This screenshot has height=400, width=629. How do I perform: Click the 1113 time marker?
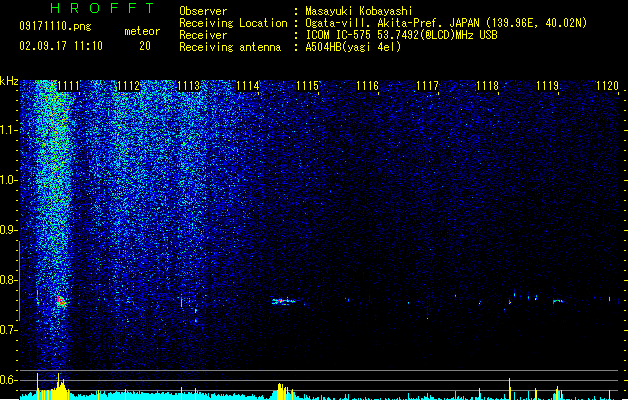(188, 86)
